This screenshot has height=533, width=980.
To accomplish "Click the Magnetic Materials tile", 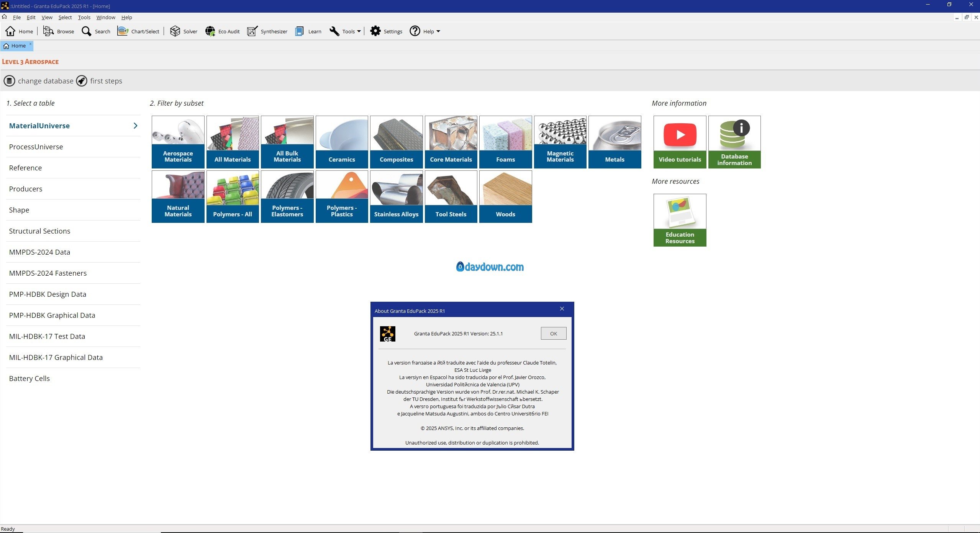I will (x=560, y=142).
